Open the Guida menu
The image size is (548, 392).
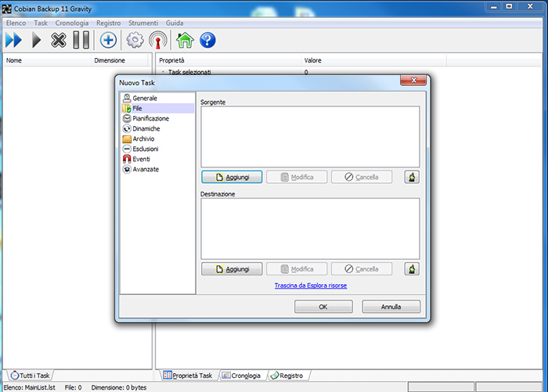(175, 23)
